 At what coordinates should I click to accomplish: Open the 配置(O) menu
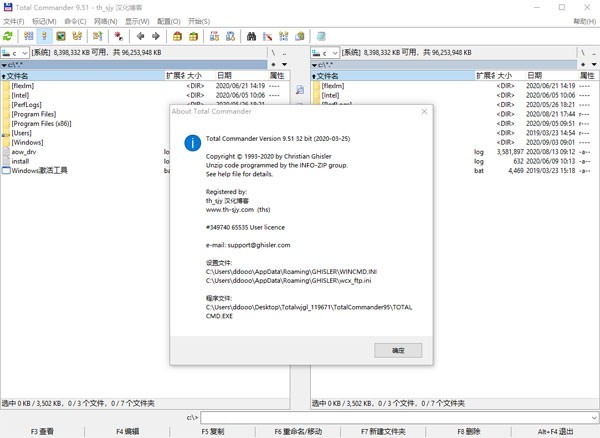tap(168, 21)
